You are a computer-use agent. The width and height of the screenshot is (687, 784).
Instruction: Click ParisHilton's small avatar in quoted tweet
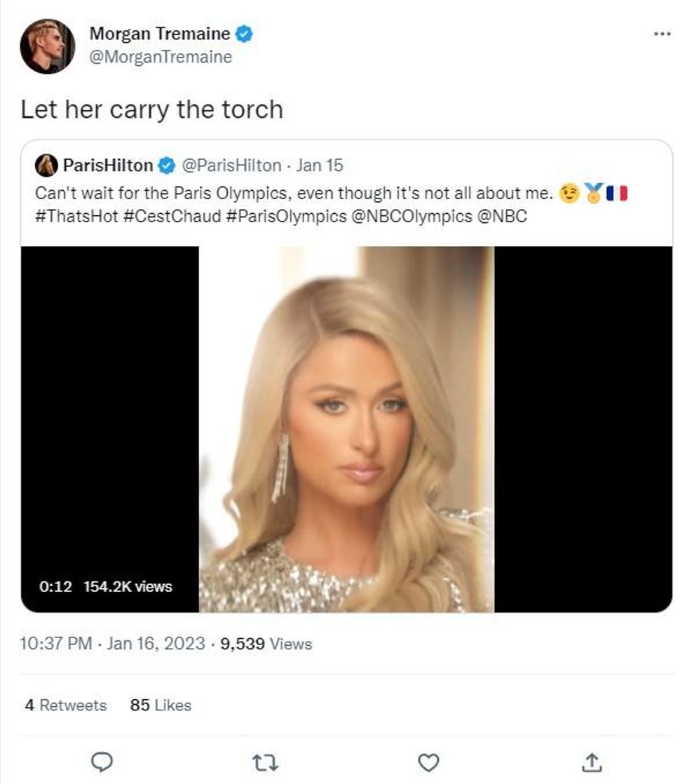pos(47,165)
